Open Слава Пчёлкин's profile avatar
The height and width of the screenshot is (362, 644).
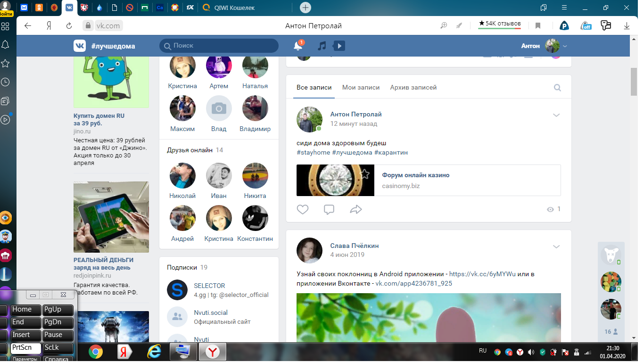[x=309, y=250]
